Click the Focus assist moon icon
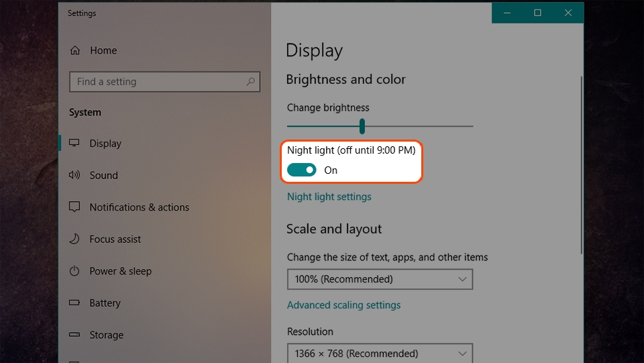Viewport: 644px width, 363px height. click(74, 239)
